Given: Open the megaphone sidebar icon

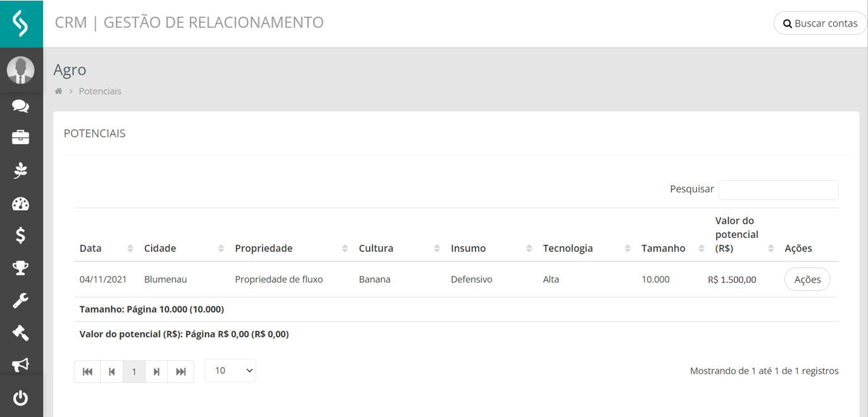Looking at the screenshot, I should click(x=21, y=364).
